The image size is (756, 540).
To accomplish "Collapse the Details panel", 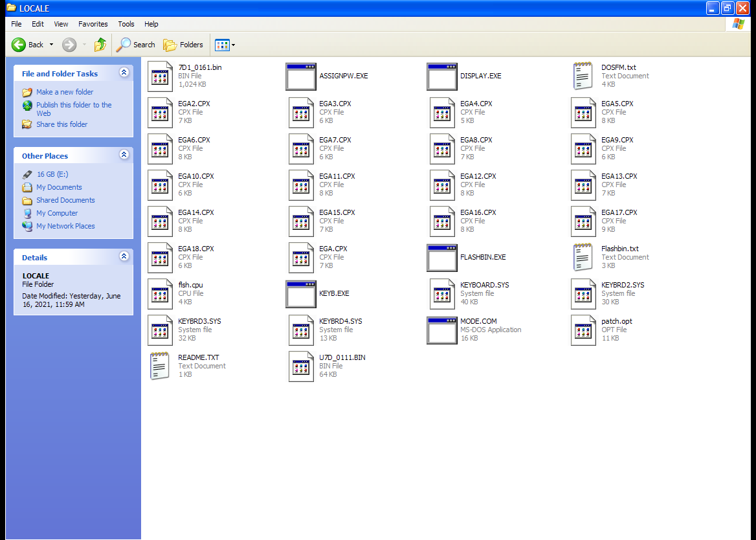I will 124,256.
